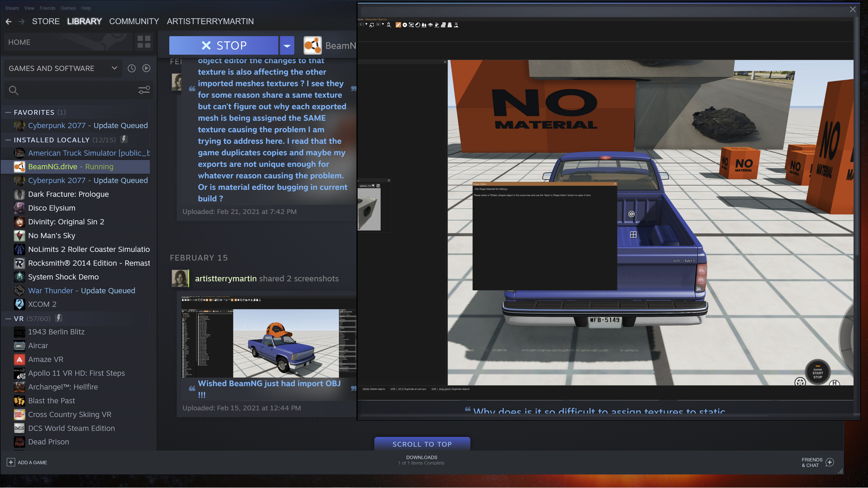This screenshot has height=488, width=868.
Task: Go back with the Steam back arrow
Action: [9, 21]
